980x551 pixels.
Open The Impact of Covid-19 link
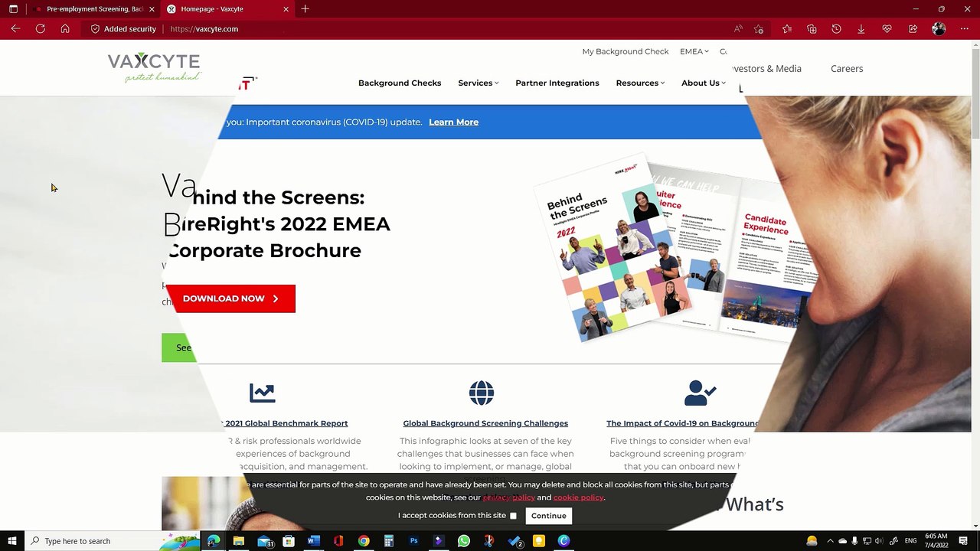point(683,423)
